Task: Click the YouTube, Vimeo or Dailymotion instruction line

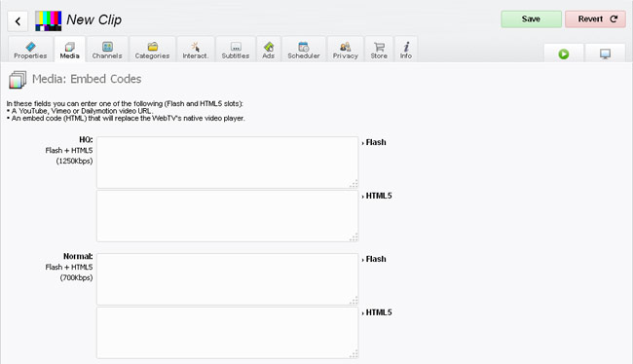Action: (x=80, y=111)
